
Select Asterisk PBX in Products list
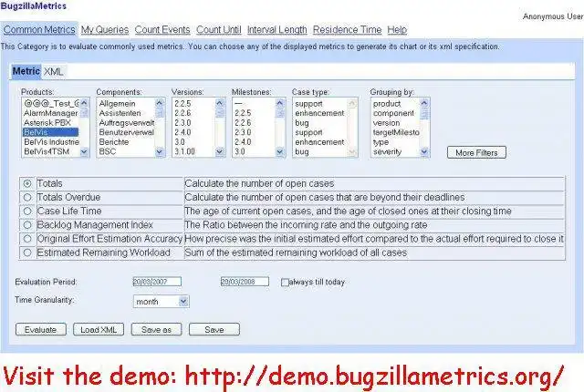[51, 123]
